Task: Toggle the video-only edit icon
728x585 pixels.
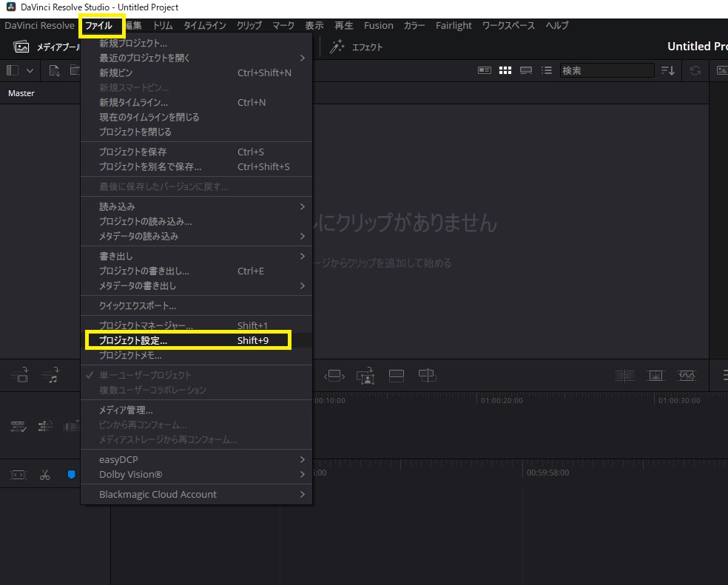Action: coord(19,375)
